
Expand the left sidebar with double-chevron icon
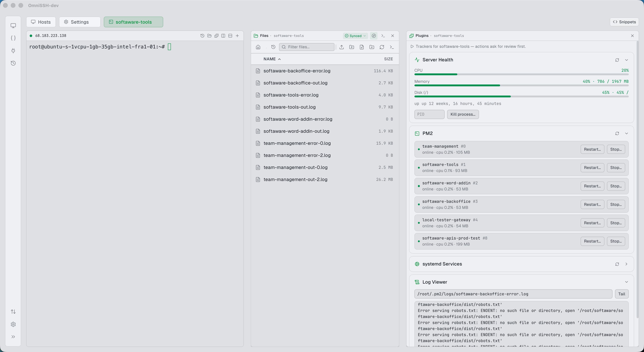coord(13,337)
